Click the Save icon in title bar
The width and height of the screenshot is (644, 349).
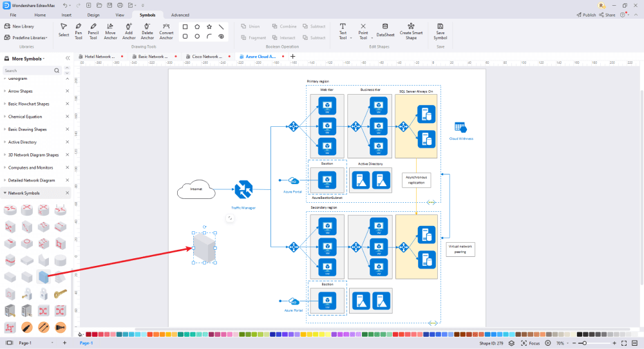(x=109, y=5)
